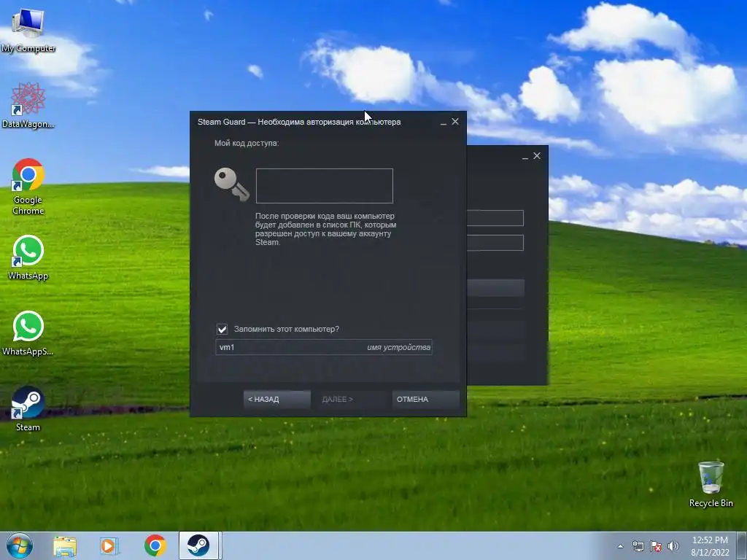Click the Steam Guard dialog title text
The height and width of the screenshot is (560, 747).
(299, 122)
